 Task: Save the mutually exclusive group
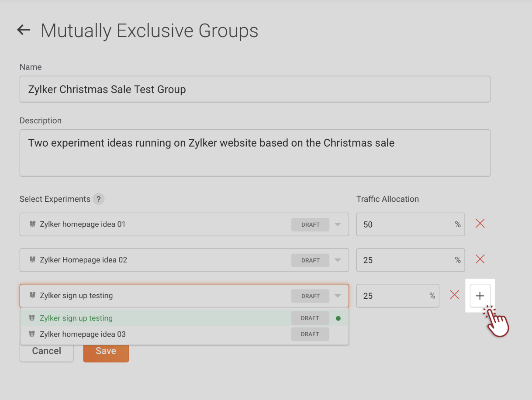[106, 351]
